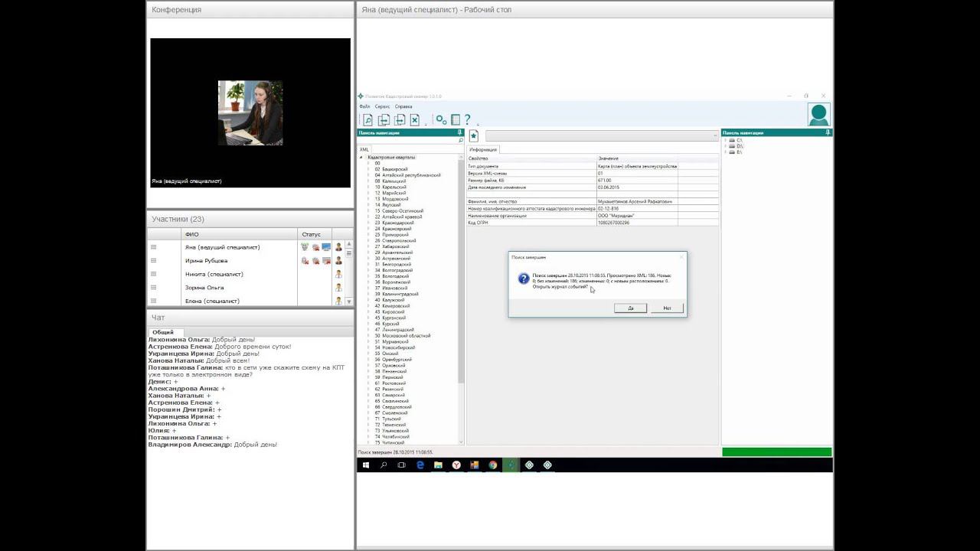Click the green progress bar in status bar
Image resolution: width=980 pixels, height=551 pixels.
point(776,452)
